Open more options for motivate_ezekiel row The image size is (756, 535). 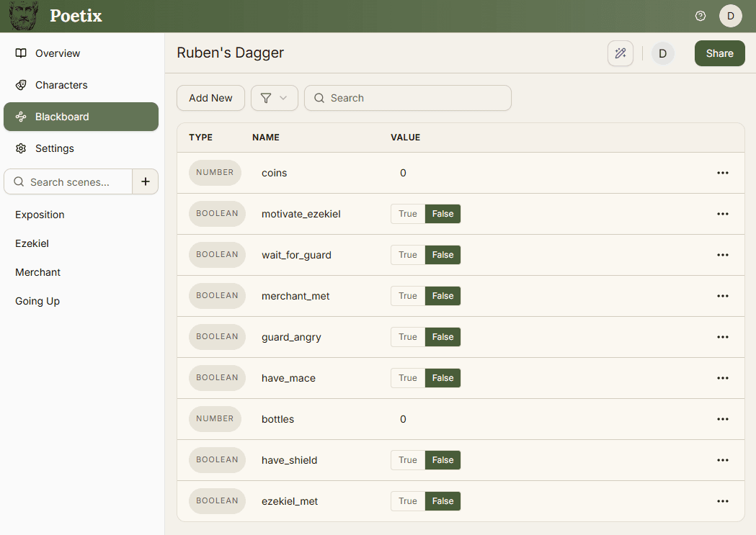tap(722, 214)
